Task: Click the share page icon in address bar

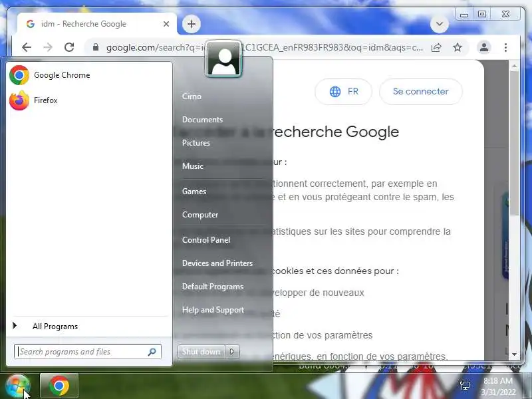Action: [436, 47]
